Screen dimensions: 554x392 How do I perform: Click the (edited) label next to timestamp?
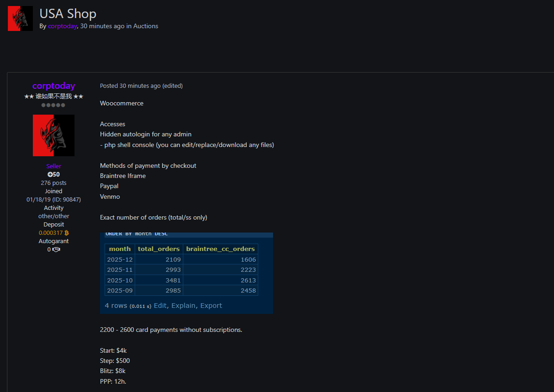pos(173,86)
